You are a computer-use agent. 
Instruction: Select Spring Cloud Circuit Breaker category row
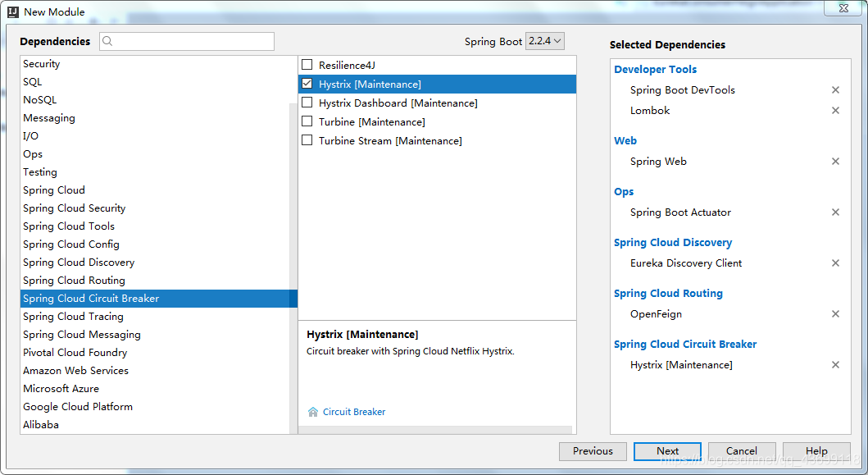tap(159, 298)
